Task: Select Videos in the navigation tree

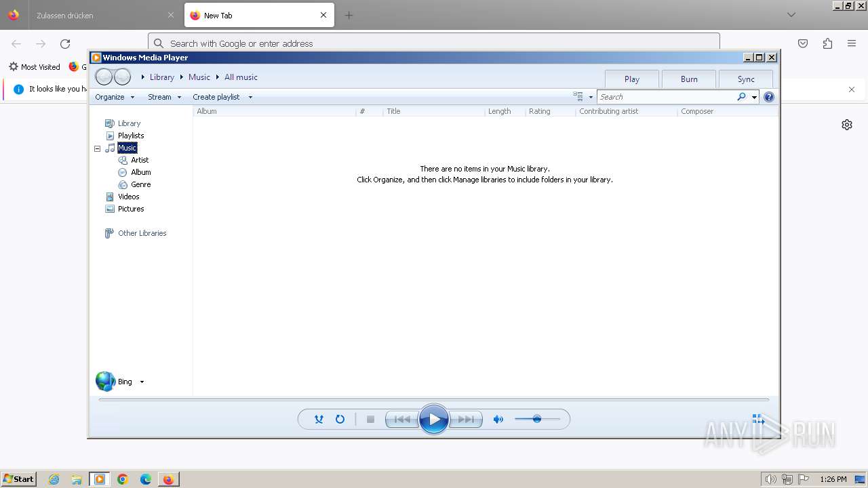Action: coord(128,197)
